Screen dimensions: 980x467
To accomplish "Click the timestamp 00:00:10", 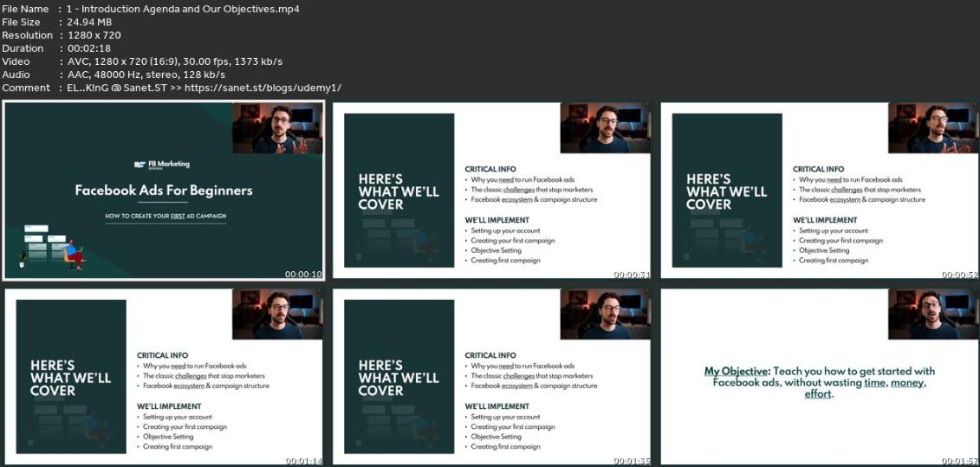I will (x=303, y=274).
